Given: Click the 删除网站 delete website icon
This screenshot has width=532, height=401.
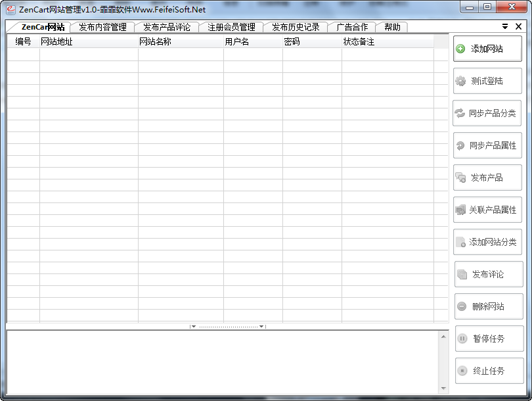Looking at the screenshot, I should [x=460, y=306].
